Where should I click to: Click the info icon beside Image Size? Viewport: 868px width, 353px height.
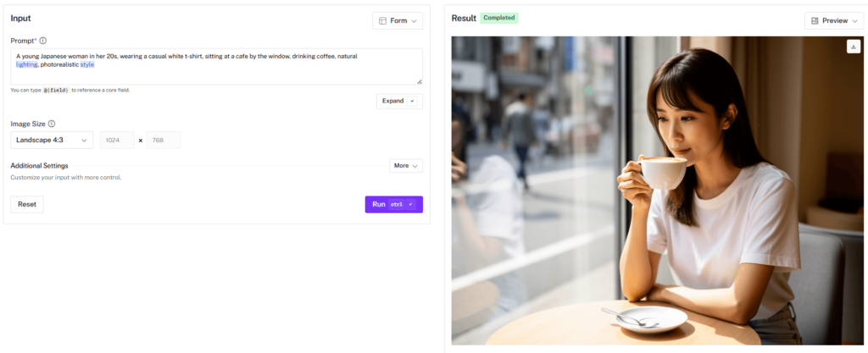(x=52, y=124)
